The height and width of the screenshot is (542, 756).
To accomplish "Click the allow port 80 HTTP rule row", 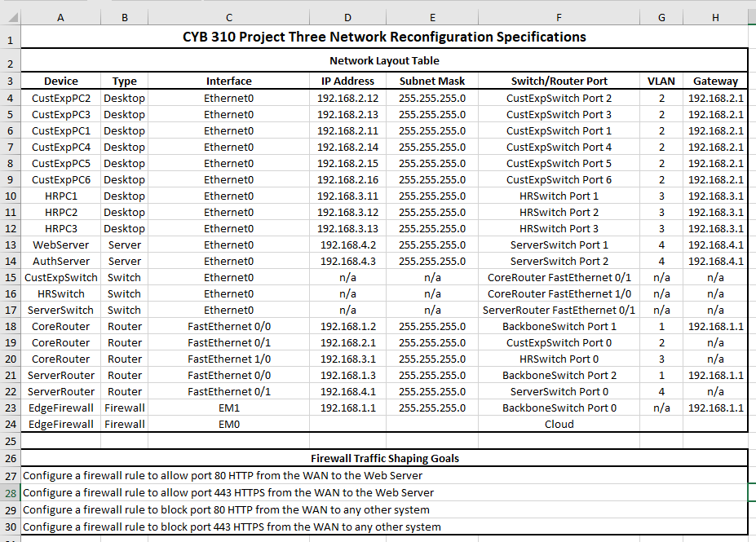I will coord(384,475).
